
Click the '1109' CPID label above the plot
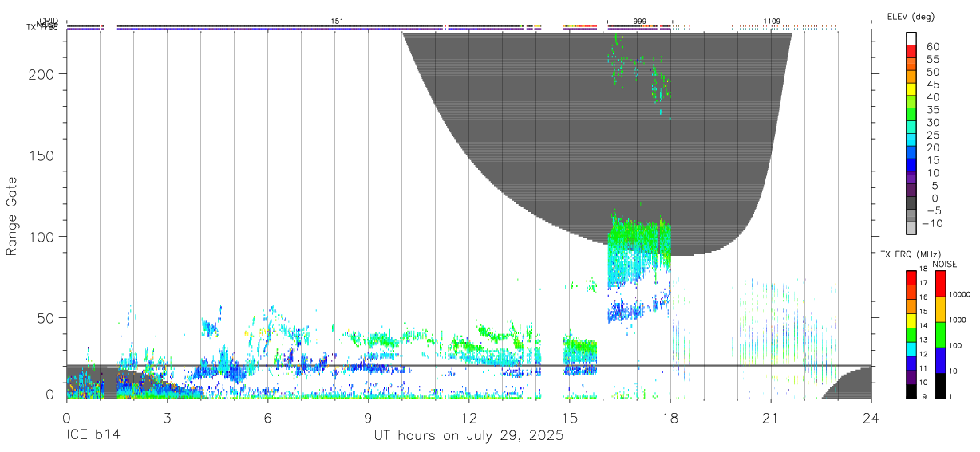tap(772, 22)
